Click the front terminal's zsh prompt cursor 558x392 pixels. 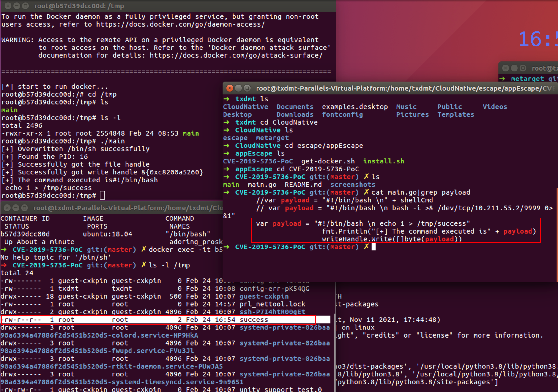pos(374,247)
